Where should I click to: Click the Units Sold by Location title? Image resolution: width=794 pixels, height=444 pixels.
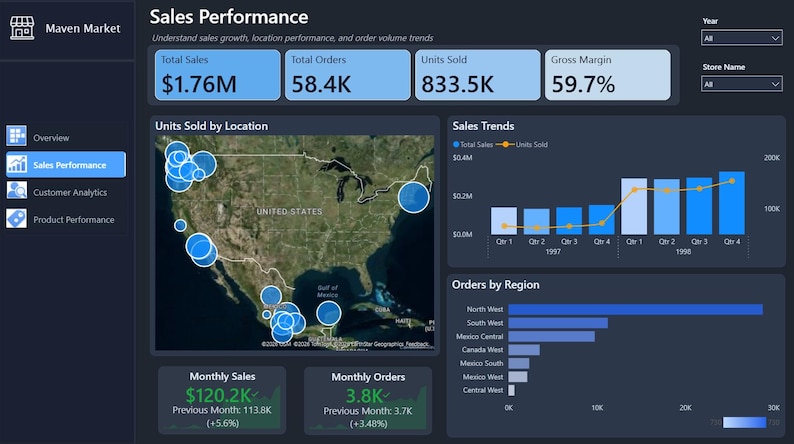coord(211,126)
